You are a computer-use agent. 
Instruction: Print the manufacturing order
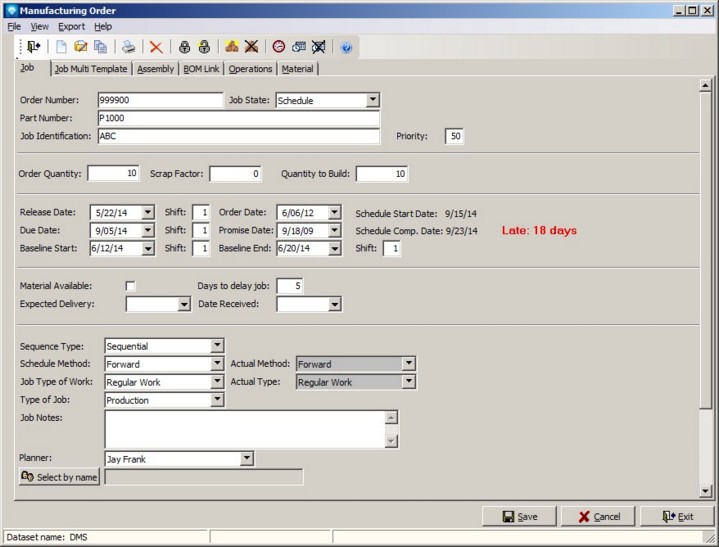128,47
